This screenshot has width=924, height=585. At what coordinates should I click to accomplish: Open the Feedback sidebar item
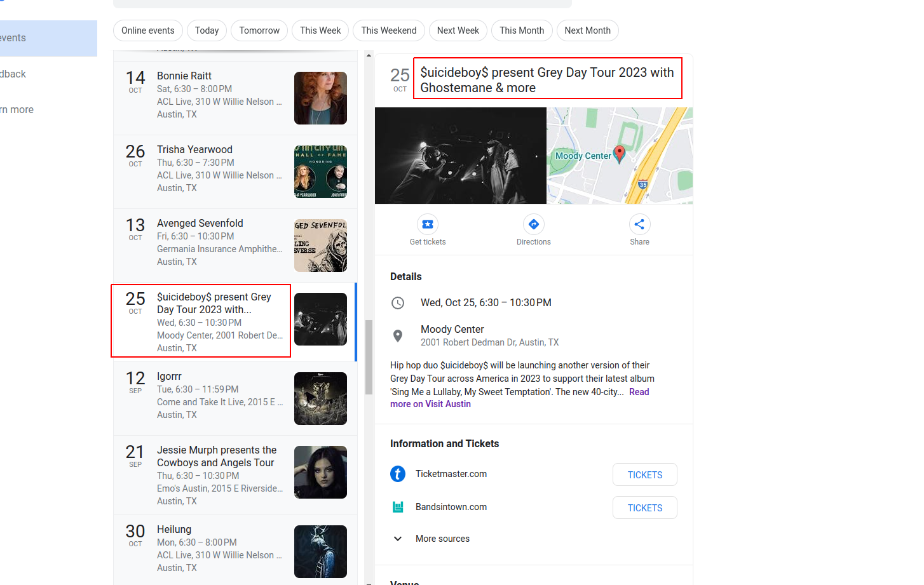pos(13,74)
